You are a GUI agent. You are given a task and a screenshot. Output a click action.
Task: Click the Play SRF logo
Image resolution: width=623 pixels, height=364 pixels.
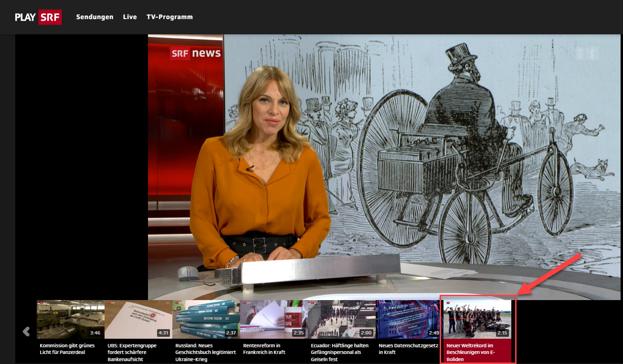click(38, 17)
